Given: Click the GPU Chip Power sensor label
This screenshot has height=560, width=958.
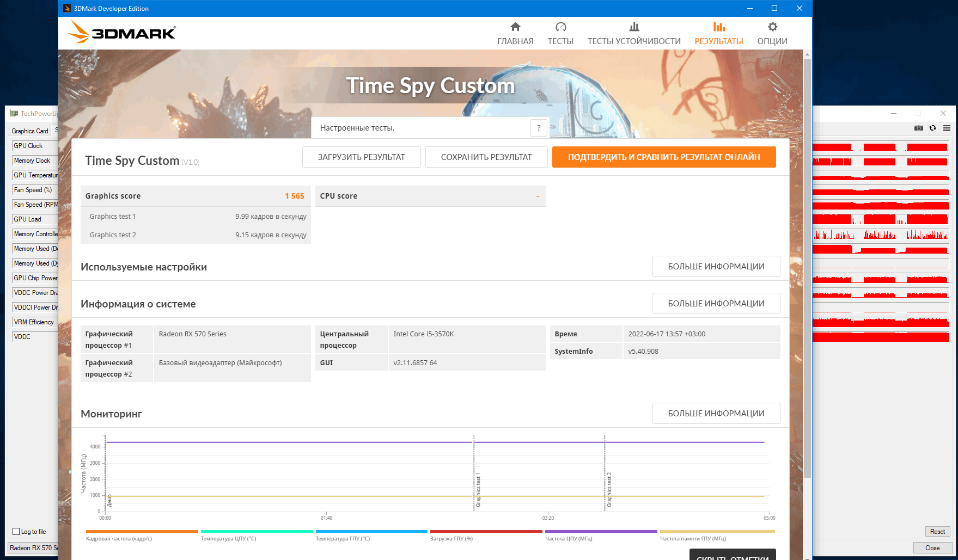Looking at the screenshot, I should tap(34, 278).
